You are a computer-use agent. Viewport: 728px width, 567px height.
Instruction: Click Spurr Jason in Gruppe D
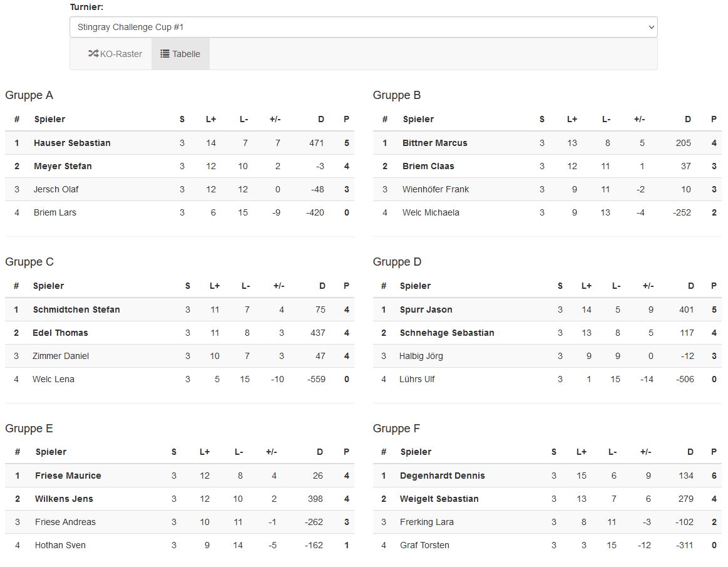426,310
